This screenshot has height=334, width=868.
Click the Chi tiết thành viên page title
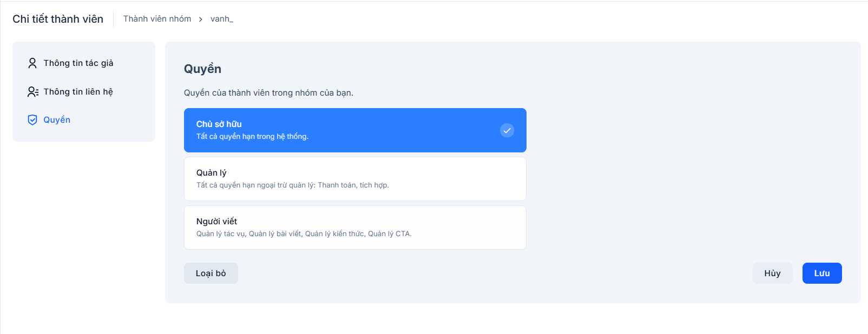(58, 19)
